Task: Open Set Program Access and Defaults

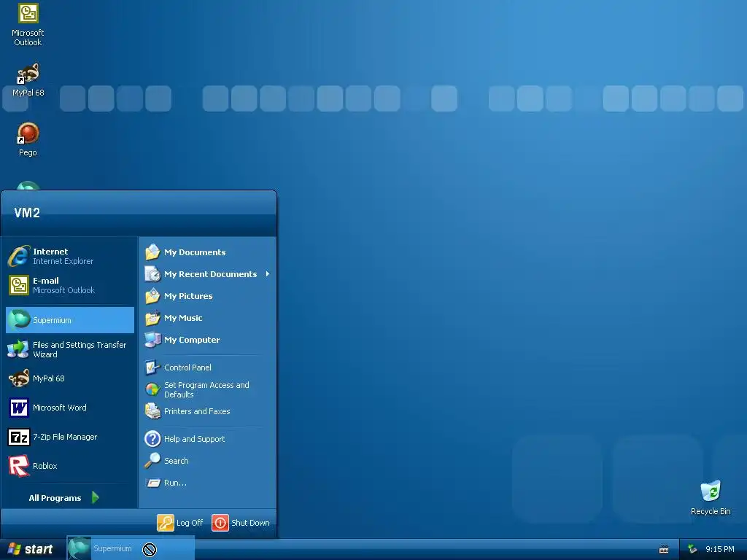Action: tap(207, 389)
